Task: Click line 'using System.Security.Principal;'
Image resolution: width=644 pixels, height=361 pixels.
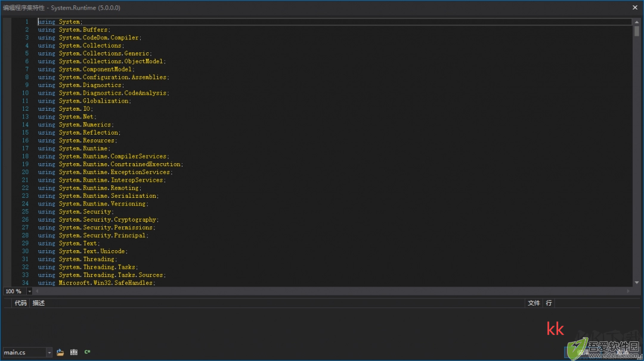Action: click(x=93, y=235)
